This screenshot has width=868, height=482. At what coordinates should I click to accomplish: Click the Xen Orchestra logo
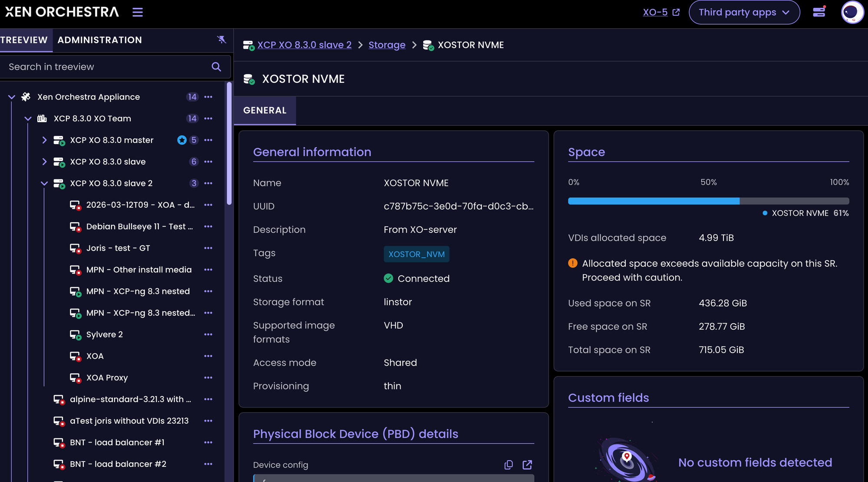pyautogui.click(x=62, y=12)
